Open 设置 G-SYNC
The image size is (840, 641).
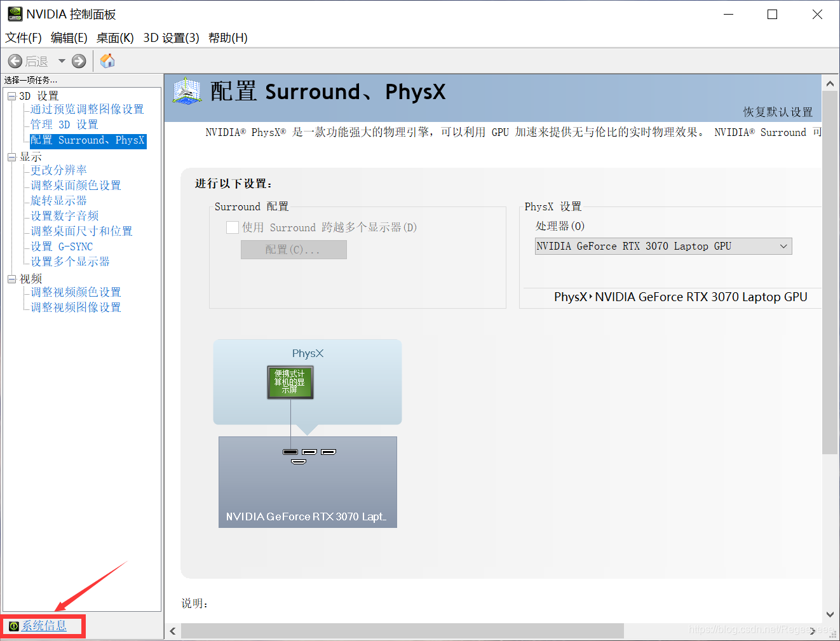pos(62,246)
